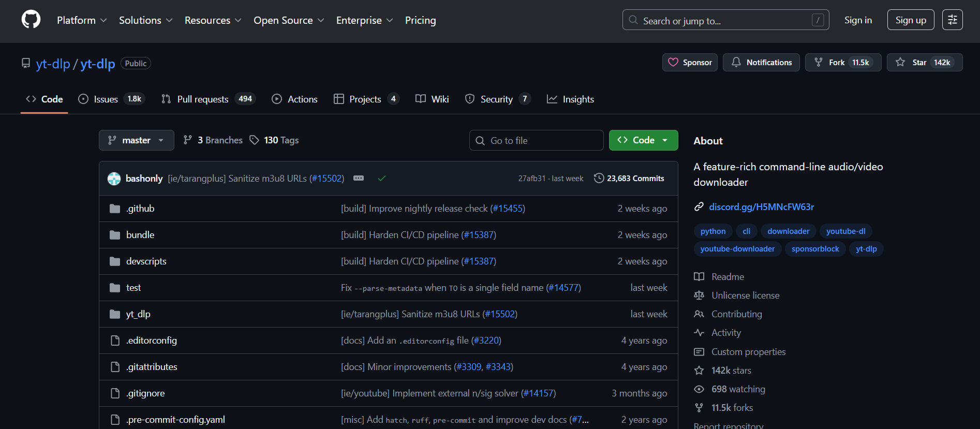The width and height of the screenshot is (980, 429).
Task: Sponsor the project via heart button
Action: pos(690,63)
